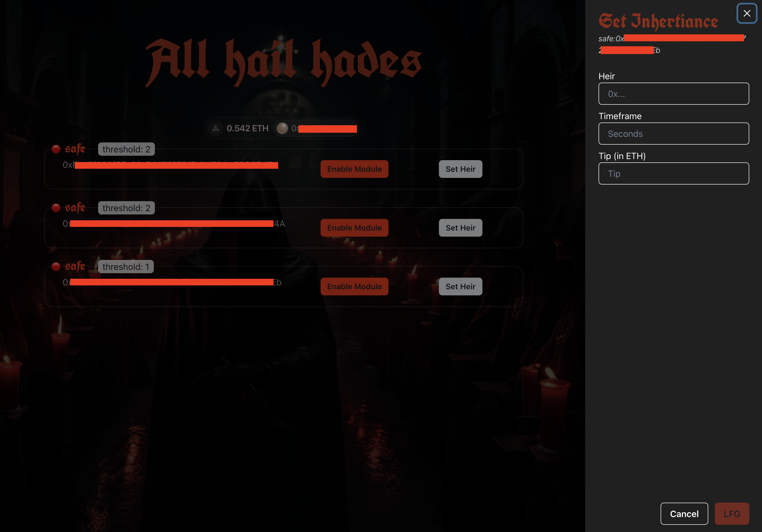The image size is (762, 532).
Task: Click the red LFG confirmation button
Action: (x=732, y=514)
